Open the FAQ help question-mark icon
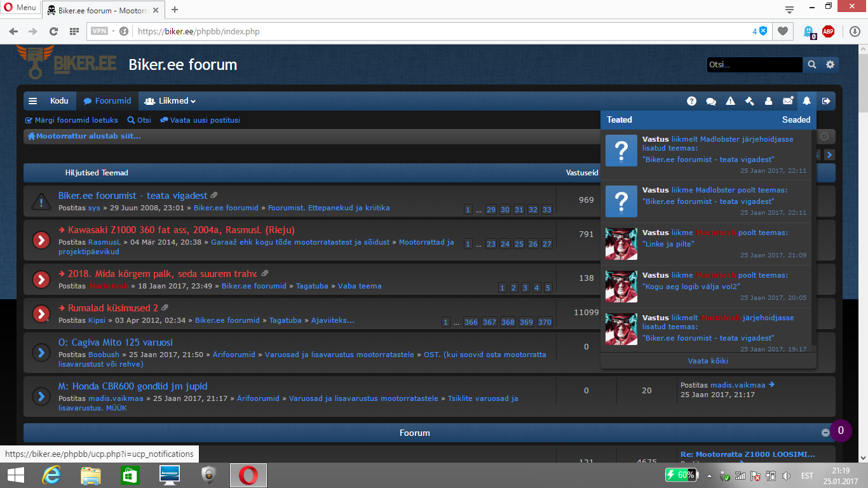This screenshot has width=868, height=488. [691, 101]
